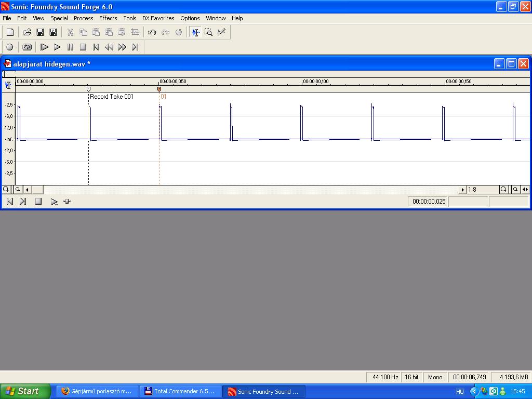Click the data window edit tool selector

8,85
